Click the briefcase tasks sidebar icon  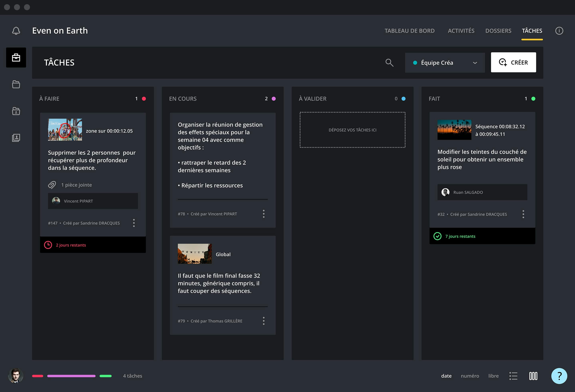16,57
